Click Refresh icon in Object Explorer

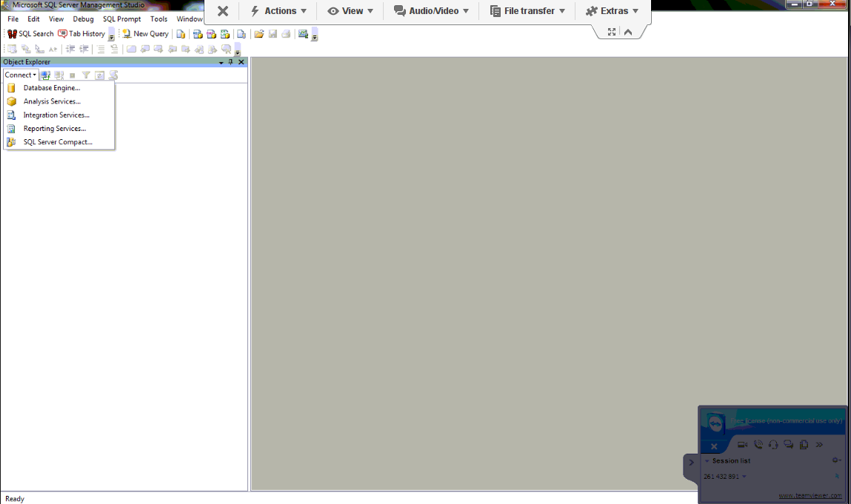[x=99, y=75]
